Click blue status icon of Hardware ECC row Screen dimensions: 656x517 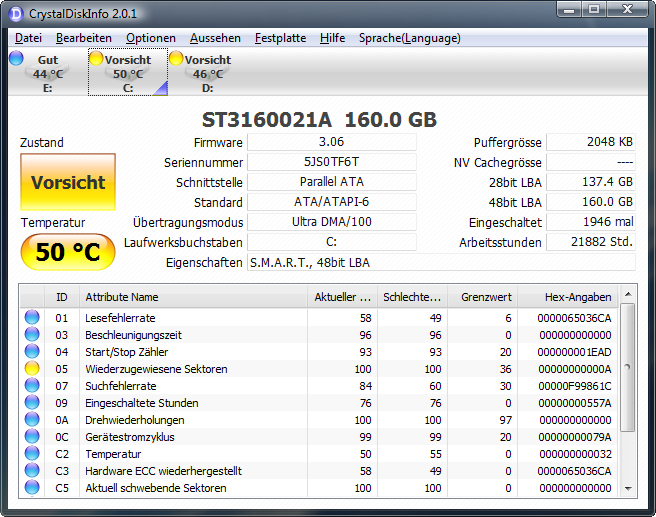(x=32, y=470)
